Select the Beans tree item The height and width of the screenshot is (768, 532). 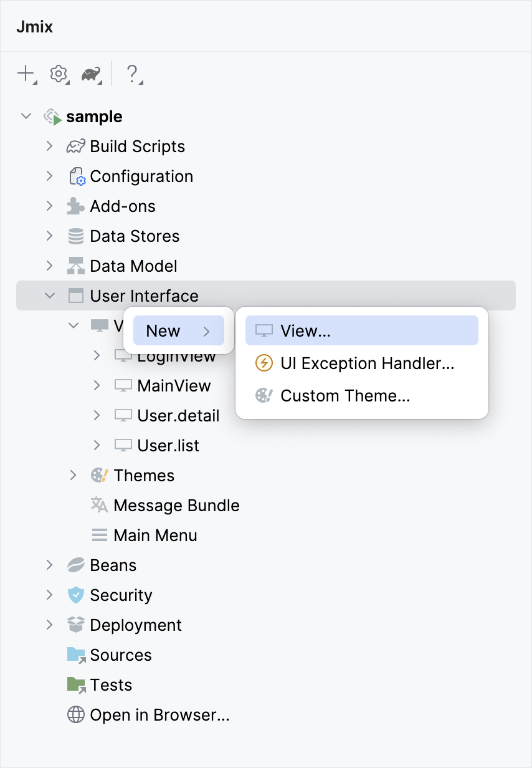click(x=113, y=565)
